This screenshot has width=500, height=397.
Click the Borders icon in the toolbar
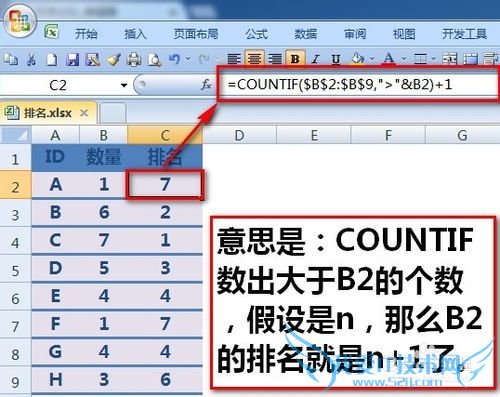420,59
